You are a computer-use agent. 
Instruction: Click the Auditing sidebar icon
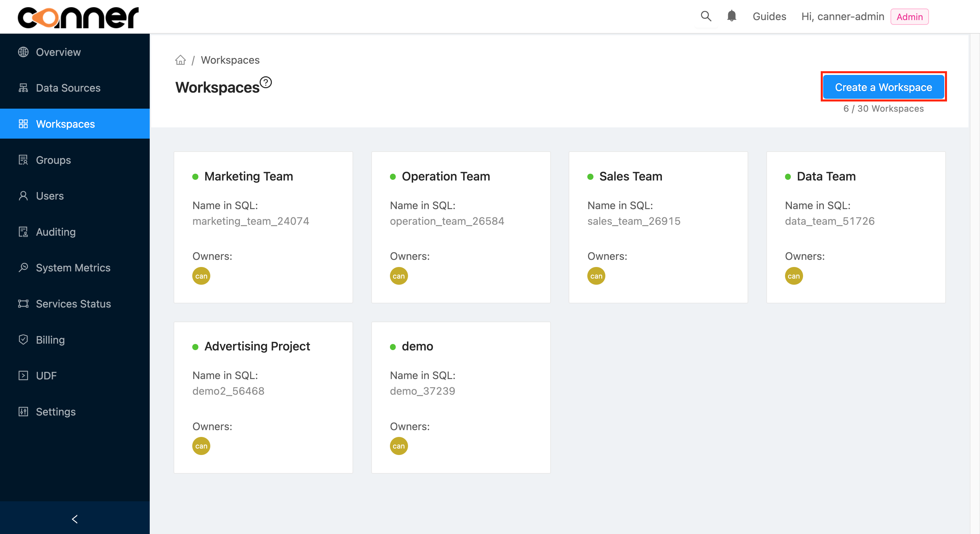(23, 232)
